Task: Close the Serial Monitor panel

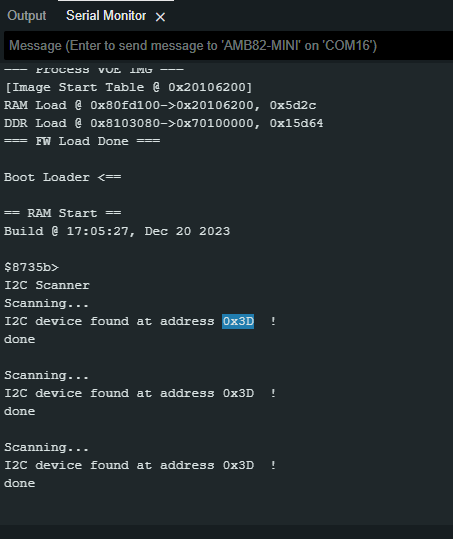Action: click(160, 17)
